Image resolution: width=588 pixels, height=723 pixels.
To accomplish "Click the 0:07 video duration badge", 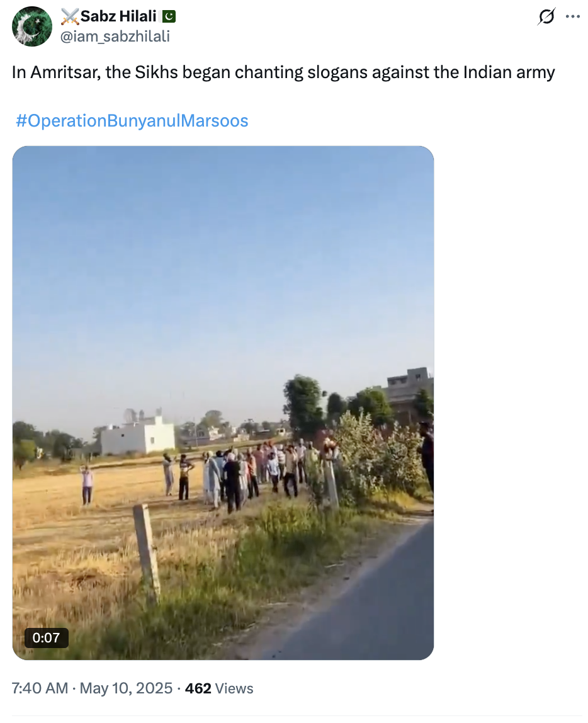I will [46, 638].
